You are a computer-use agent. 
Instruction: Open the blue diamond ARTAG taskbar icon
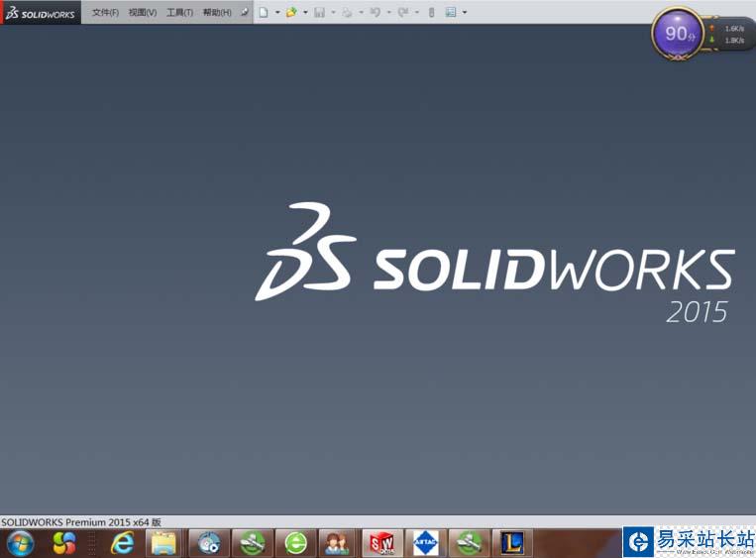(x=425, y=543)
